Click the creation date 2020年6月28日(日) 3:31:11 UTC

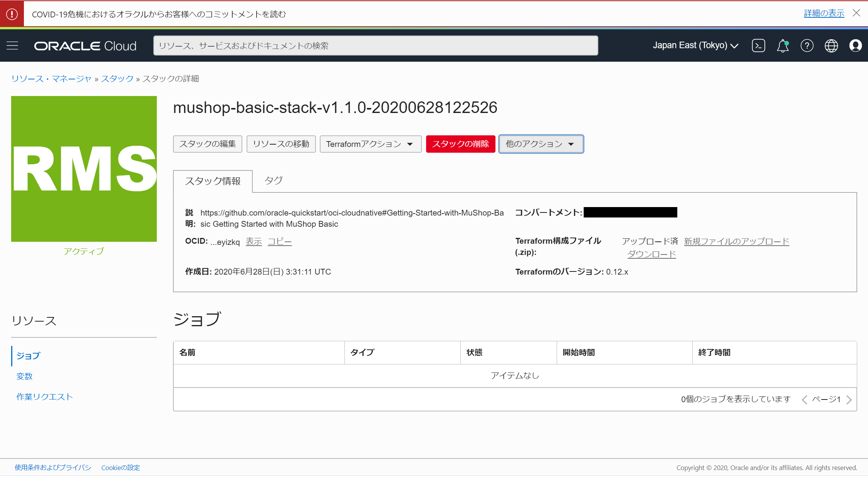[x=273, y=271]
